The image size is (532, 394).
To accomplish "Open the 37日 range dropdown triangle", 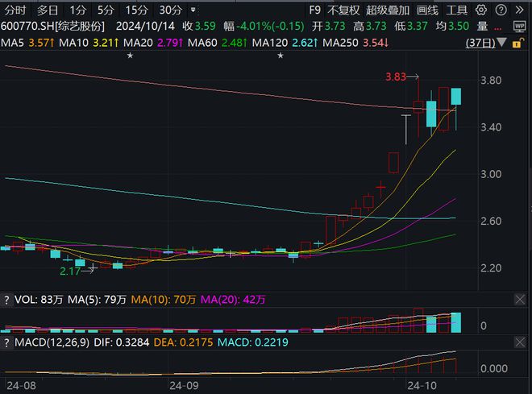I will click(x=502, y=43).
